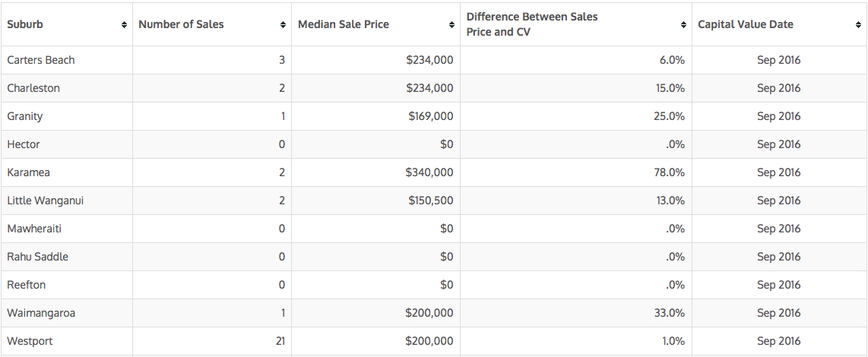Select the Median Sale Price header label
The height and width of the screenshot is (357, 868).
344,24
